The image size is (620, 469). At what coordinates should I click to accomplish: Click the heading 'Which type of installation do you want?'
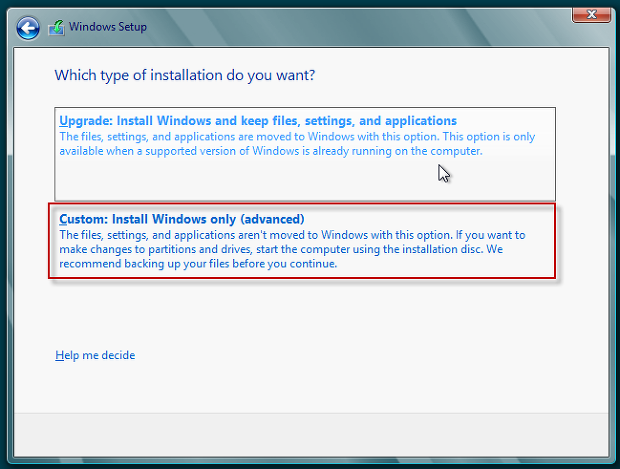click(185, 75)
